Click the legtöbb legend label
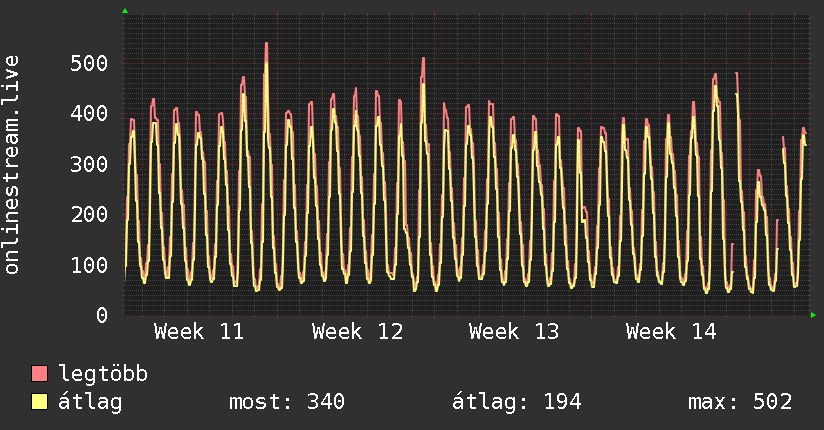 (x=103, y=373)
